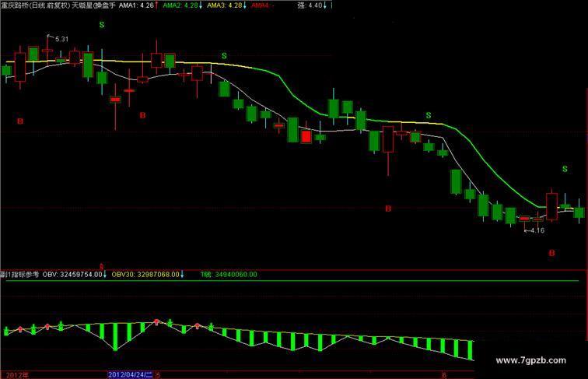Click the month '6' marker on time axis
The height and width of the screenshot is (379, 588).
(x=444, y=375)
